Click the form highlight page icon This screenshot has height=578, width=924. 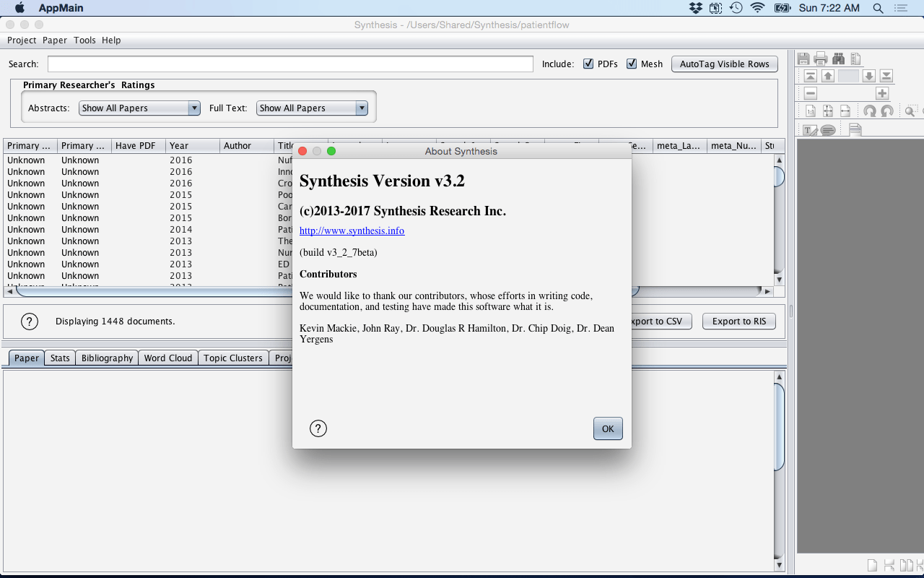855,130
